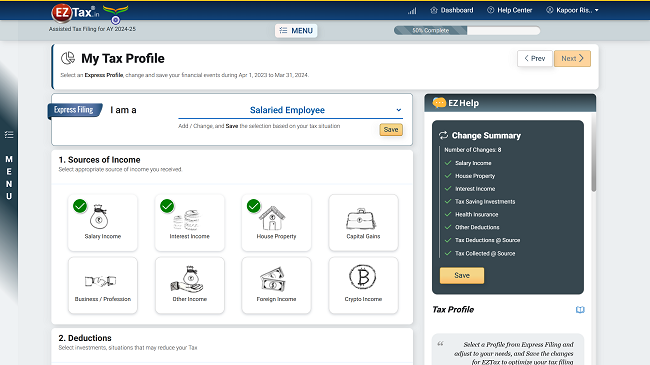Click Number of Changes: 8 text
The image size is (650, 365).
click(473, 150)
